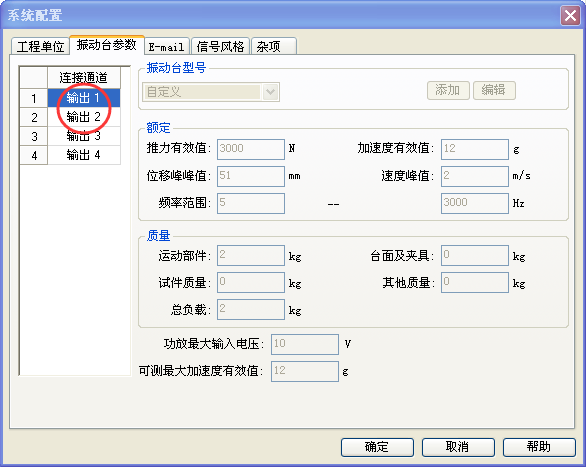
Task: Open the E-mail tab
Action: point(167,47)
